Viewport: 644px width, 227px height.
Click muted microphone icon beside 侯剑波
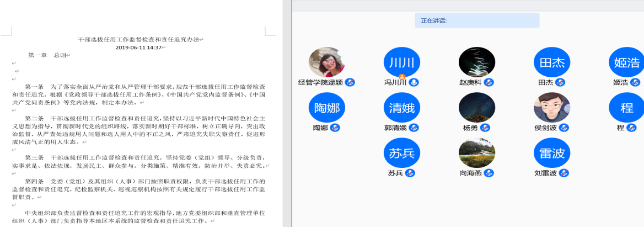coord(563,128)
